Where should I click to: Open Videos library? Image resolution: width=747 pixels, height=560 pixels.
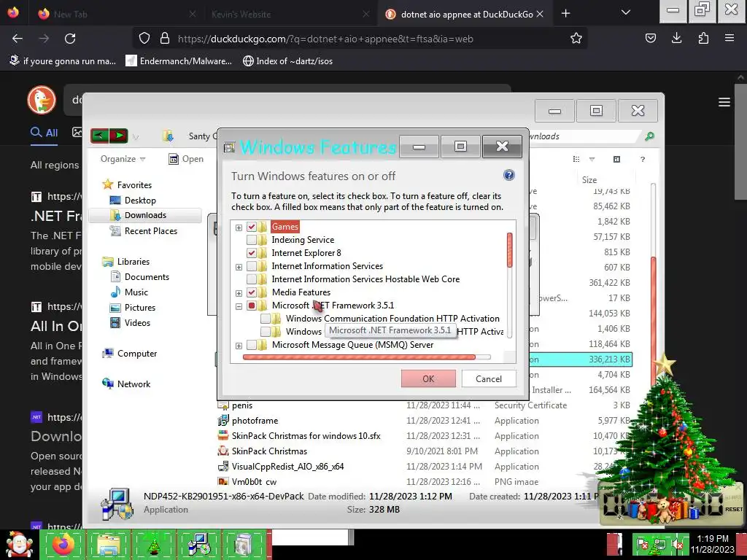click(137, 323)
